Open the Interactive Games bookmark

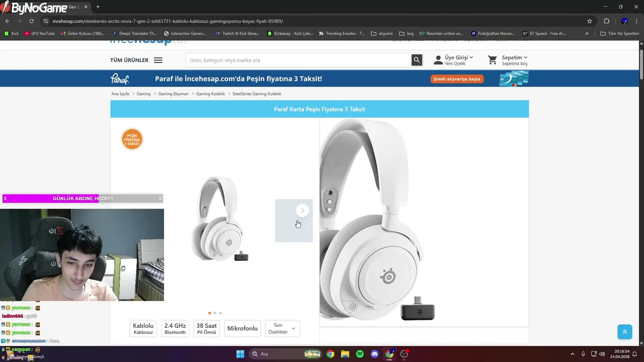[185, 34]
